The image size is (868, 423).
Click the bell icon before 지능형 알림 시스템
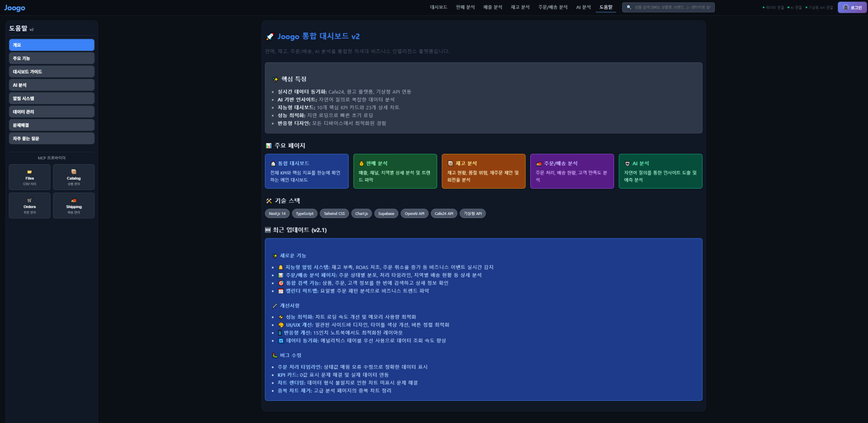pos(280,267)
